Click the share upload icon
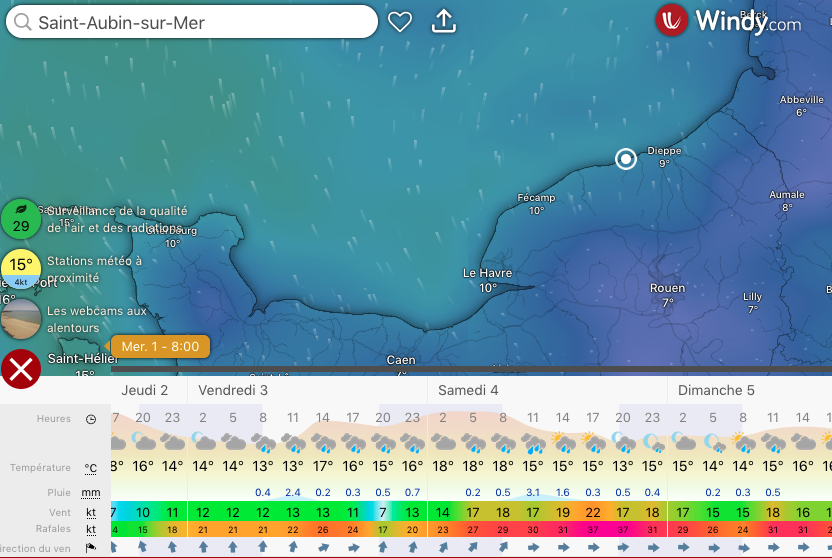 443,22
